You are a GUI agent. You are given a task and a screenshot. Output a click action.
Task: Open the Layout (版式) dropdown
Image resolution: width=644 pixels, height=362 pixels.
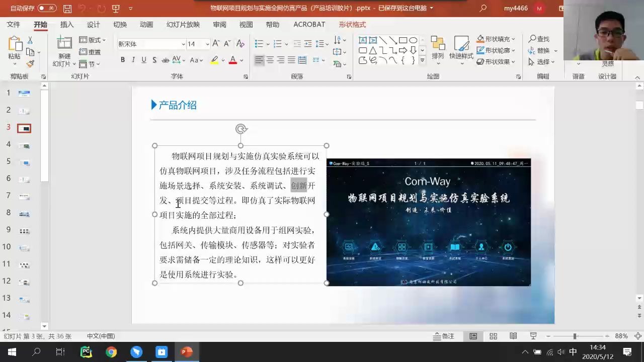coord(93,40)
